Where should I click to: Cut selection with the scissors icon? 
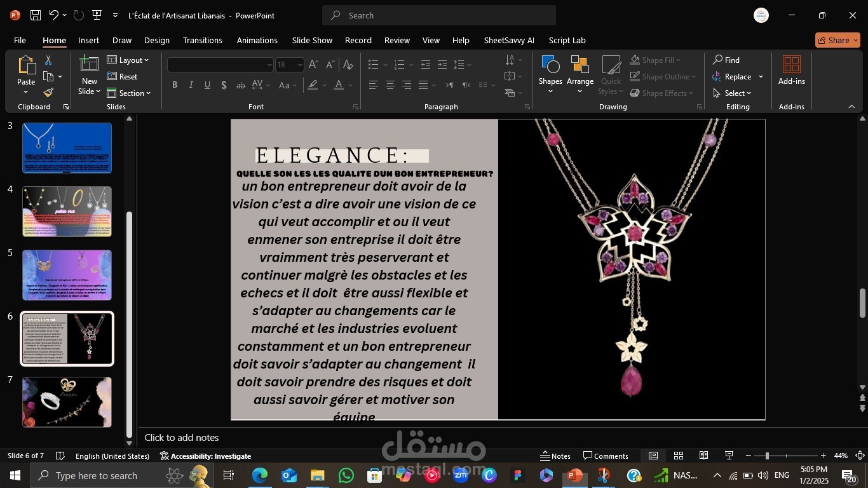coord(48,60)
